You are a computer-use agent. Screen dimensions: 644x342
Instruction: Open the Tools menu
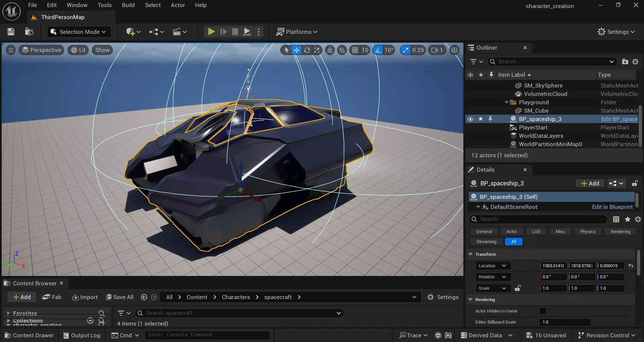pos(105,5)
